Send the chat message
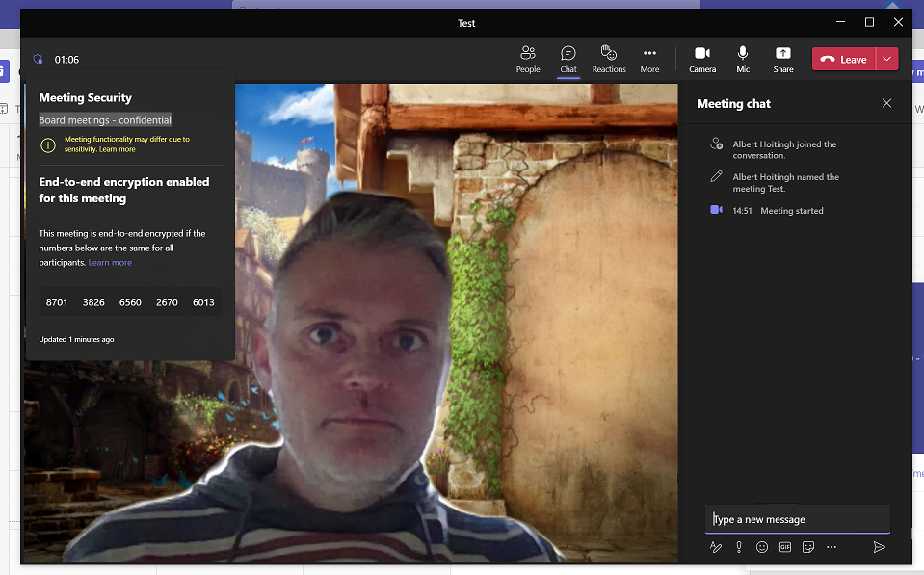Screen dimensions: 924x575 (879, 547)
